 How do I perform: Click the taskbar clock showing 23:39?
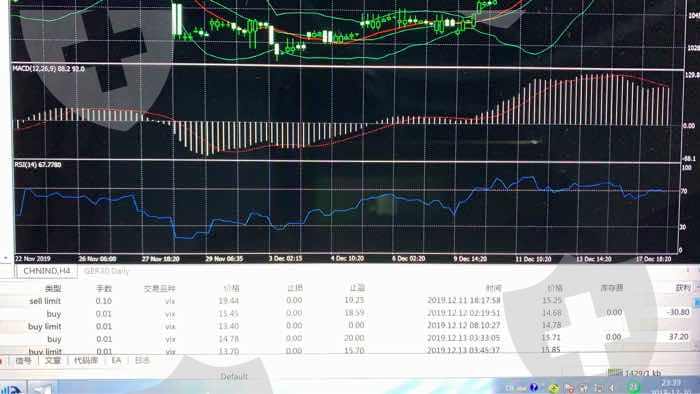(x=671, y=383)
